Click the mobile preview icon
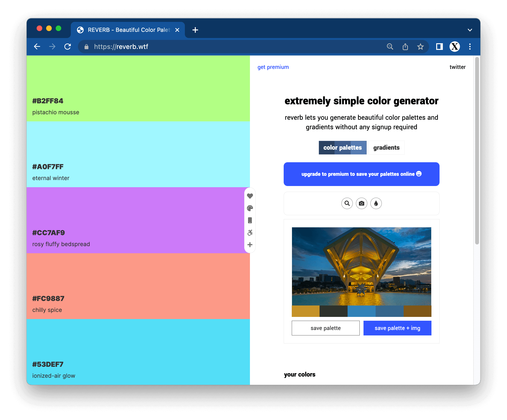Screen dimensions: 507x420 [x=250, y=220]
